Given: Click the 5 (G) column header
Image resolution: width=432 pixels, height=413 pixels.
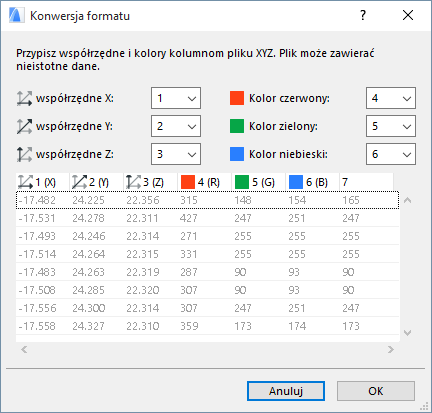Looking at the screenshot, I should click(x=259, y=182).
